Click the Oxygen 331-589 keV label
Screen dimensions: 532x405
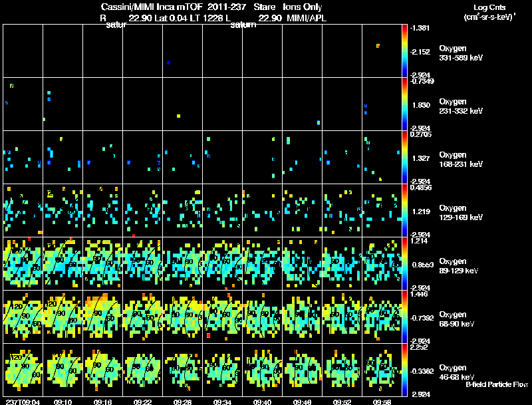click(x=461, y=53)
